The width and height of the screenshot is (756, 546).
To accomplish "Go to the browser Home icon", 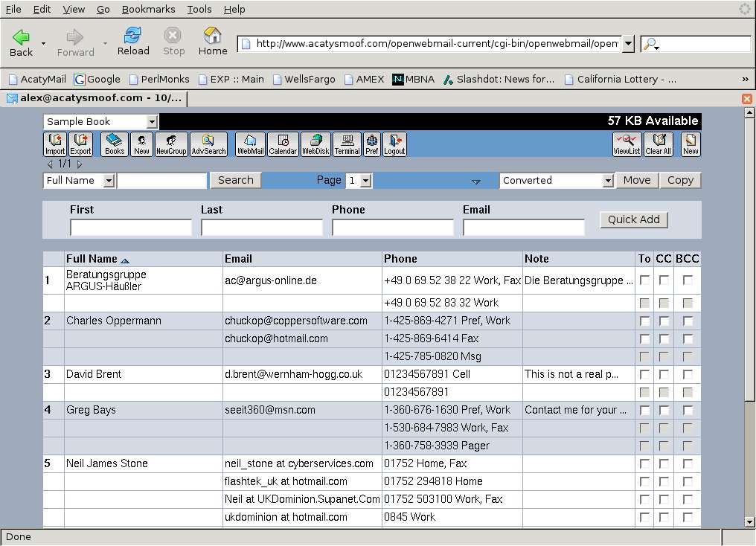I will [213, 42].
